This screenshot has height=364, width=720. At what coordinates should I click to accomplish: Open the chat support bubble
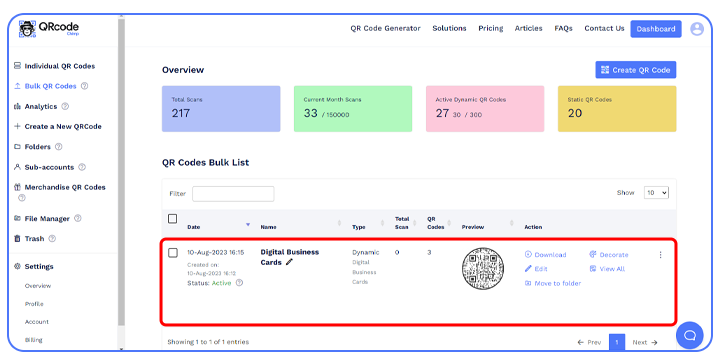click(x=689, y=335)
